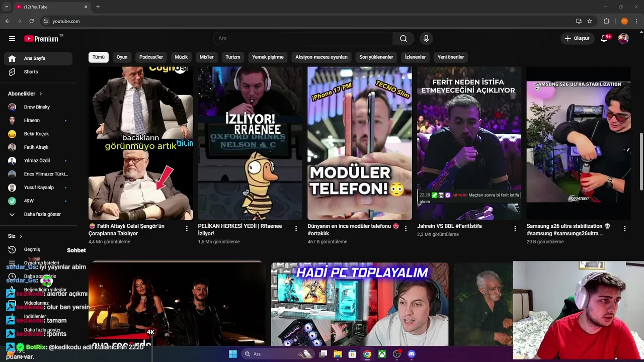Open File Explorer from the taskbar
The width and height of the screenshot is (644, 362).
(338, 354)
